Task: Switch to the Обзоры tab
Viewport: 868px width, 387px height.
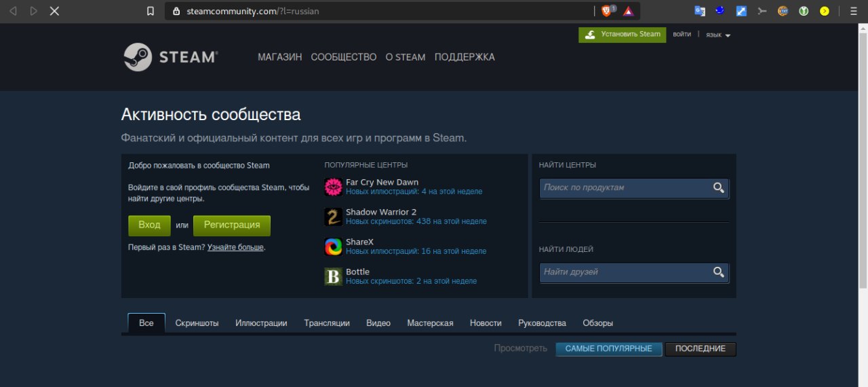Action: point(597,323)
